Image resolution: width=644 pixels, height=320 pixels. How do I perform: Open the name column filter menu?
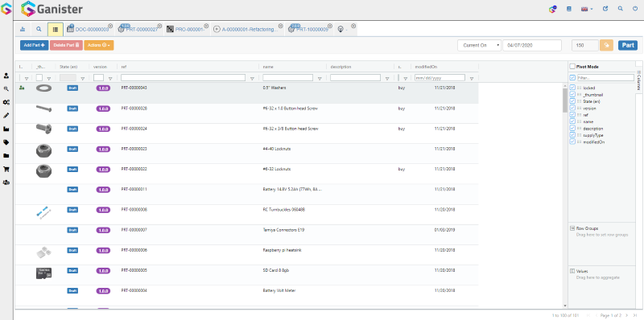pyautogui.click(x=320, y=78)
